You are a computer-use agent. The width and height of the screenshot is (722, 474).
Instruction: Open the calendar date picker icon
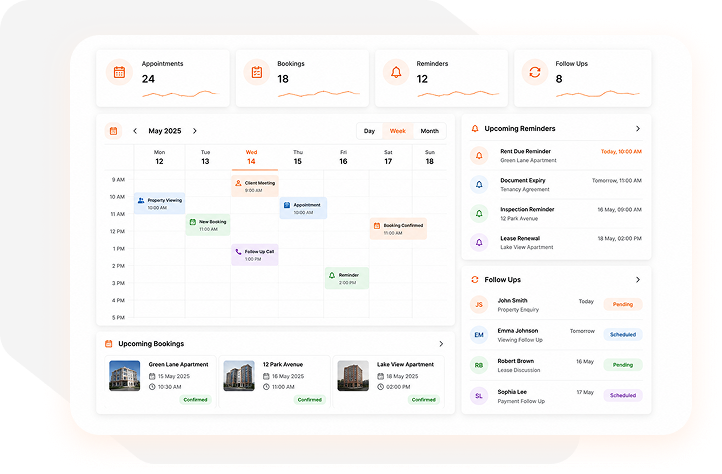tap(113, 131)
